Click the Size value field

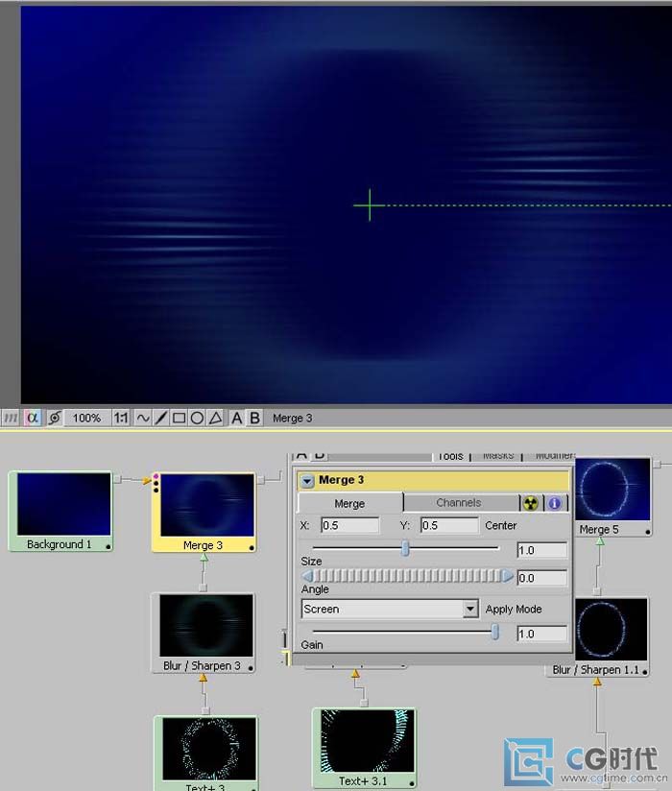click(x=542, y=550)
